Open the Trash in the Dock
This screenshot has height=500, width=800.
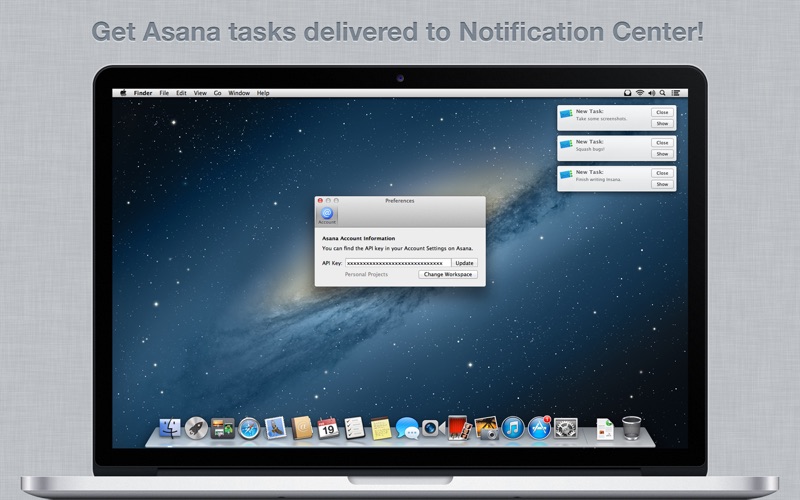[x=632, y=428]
